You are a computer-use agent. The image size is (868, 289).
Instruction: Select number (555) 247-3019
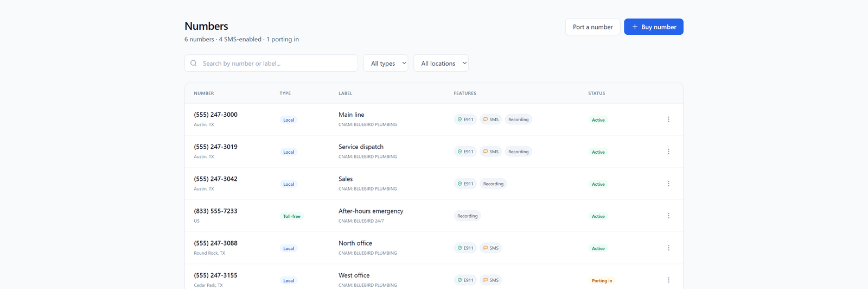[x=216, y=147]
